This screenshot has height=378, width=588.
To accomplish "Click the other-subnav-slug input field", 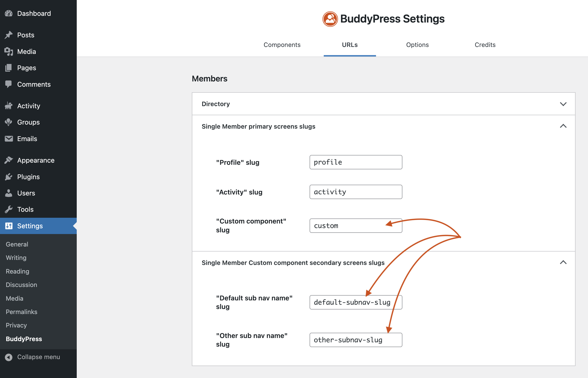I will click(x=356, y=340).
